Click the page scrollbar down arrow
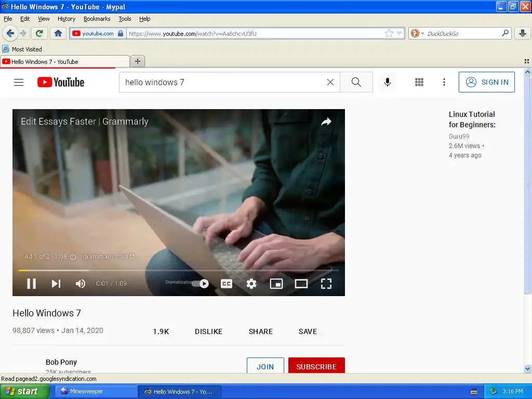Image resolution: width=532 pixels, height=399 pixels. pyautogui.click(x=527, y=368)
